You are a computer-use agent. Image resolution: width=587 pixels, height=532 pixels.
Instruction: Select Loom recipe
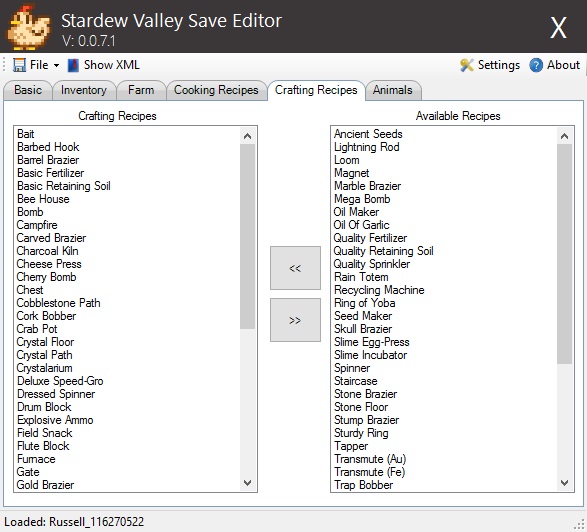point(347,160)
